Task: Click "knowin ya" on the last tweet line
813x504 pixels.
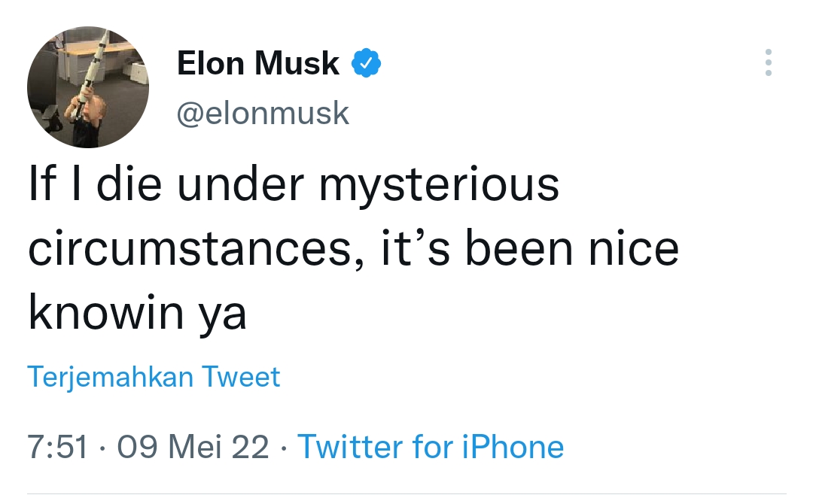Action: 137,314
